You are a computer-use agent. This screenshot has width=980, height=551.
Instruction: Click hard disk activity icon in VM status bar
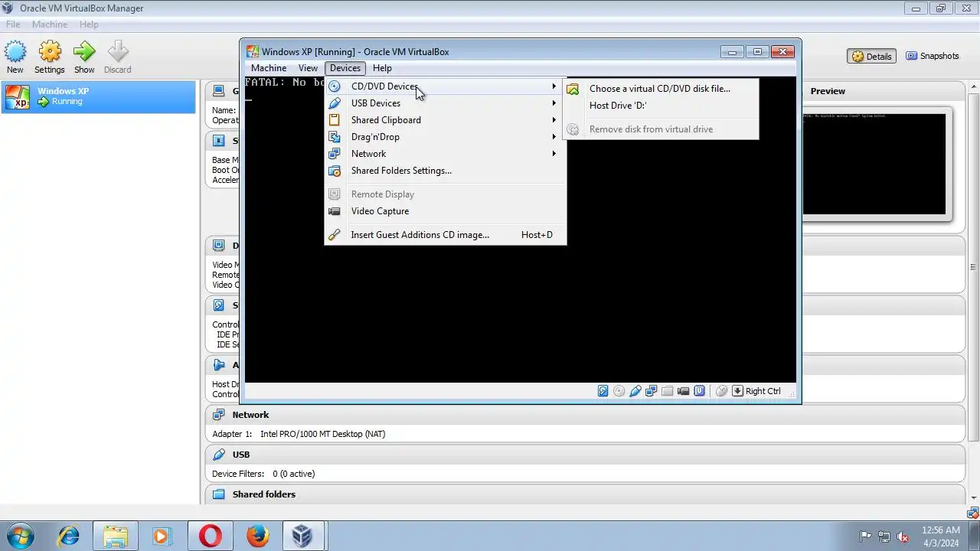(603, 391)
